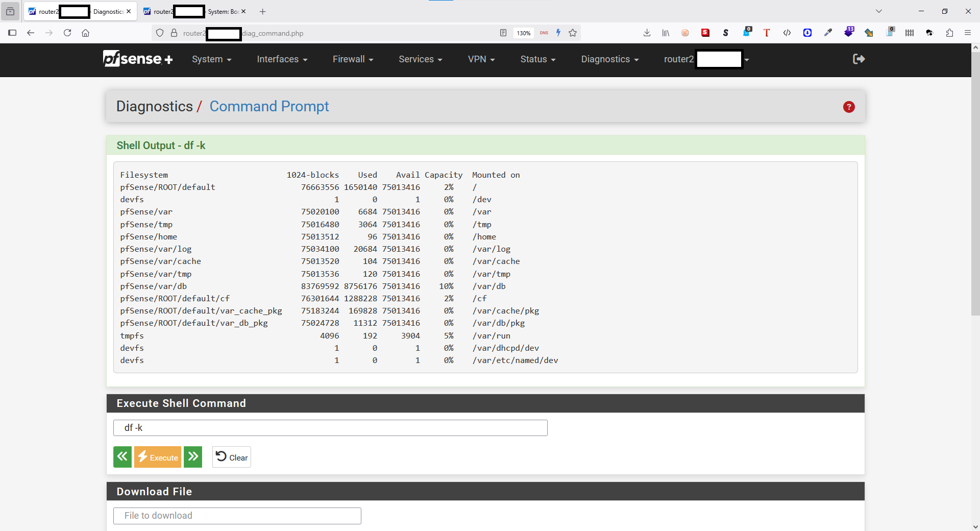Expand the router2 hostname menu

point(706,59)
